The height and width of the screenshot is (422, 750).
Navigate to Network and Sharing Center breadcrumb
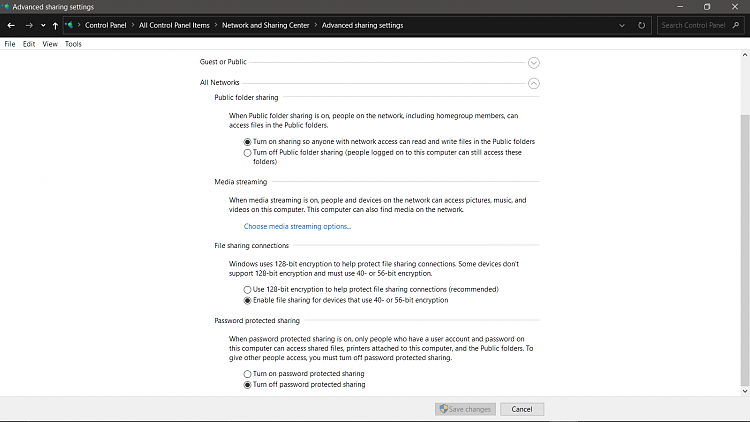(265, 25)
